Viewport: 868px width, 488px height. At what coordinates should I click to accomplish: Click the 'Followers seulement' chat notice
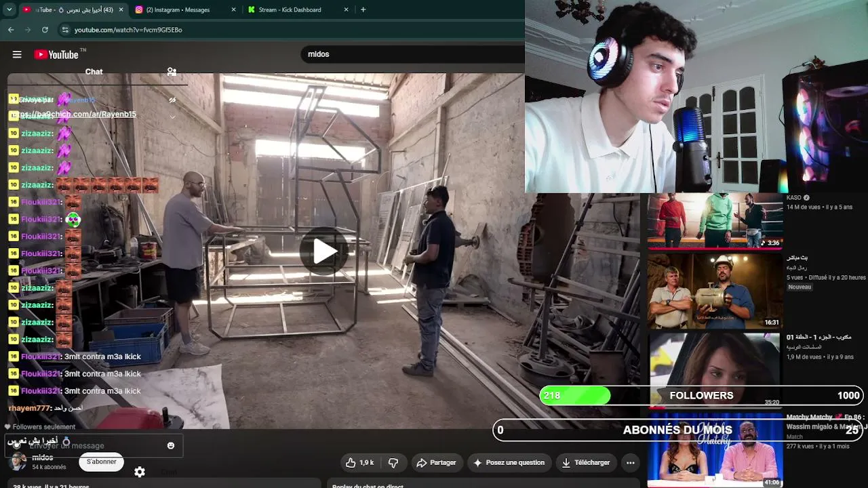click(x=40, y=427)
